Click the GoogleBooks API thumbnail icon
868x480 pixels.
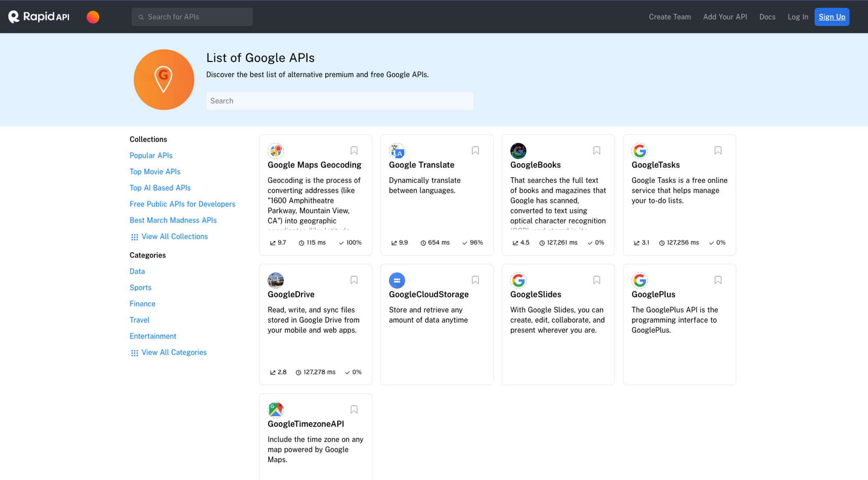(518, 151)
